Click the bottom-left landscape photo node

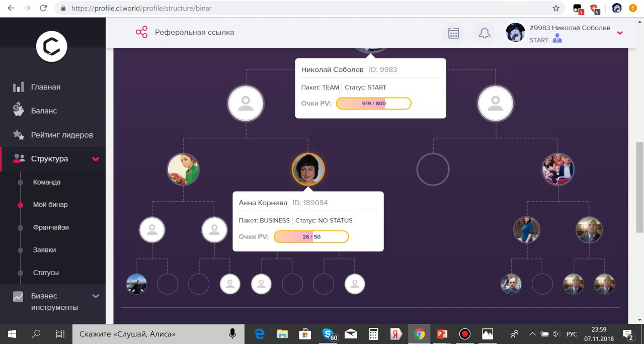click(x=136, y=284)
